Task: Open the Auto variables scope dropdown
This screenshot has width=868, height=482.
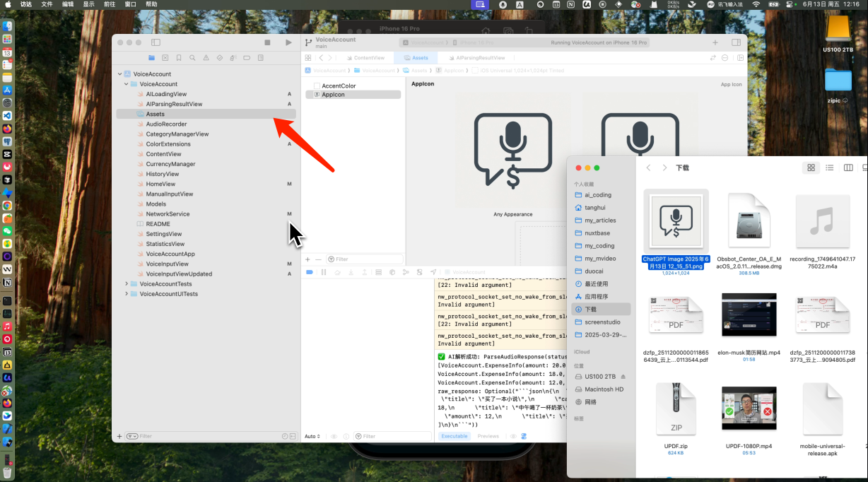Action: tap(312, 436)
